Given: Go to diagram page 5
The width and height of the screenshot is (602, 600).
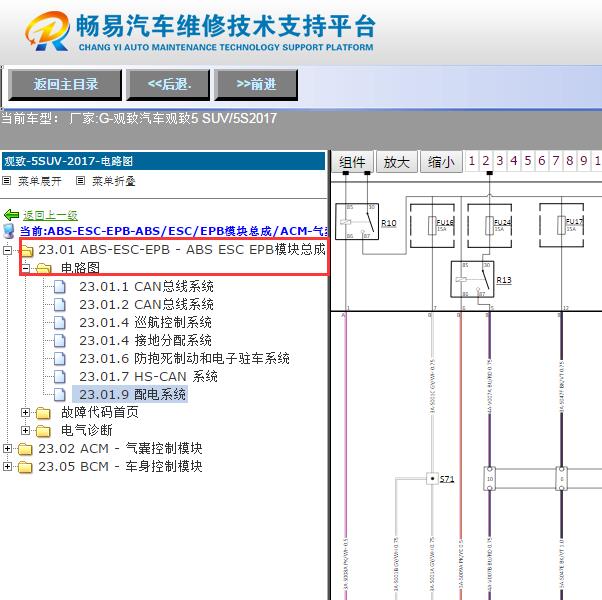Looking at the screenshot, I should tap(528, 160).
